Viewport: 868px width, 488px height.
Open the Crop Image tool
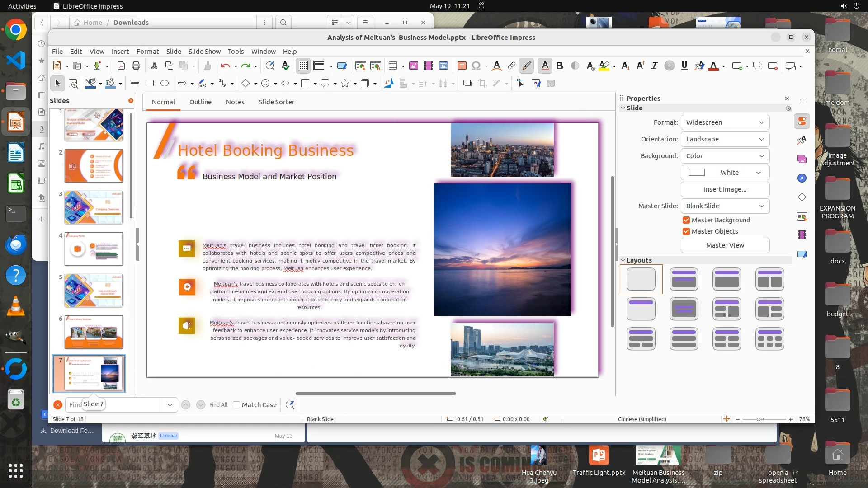[482, 83]
